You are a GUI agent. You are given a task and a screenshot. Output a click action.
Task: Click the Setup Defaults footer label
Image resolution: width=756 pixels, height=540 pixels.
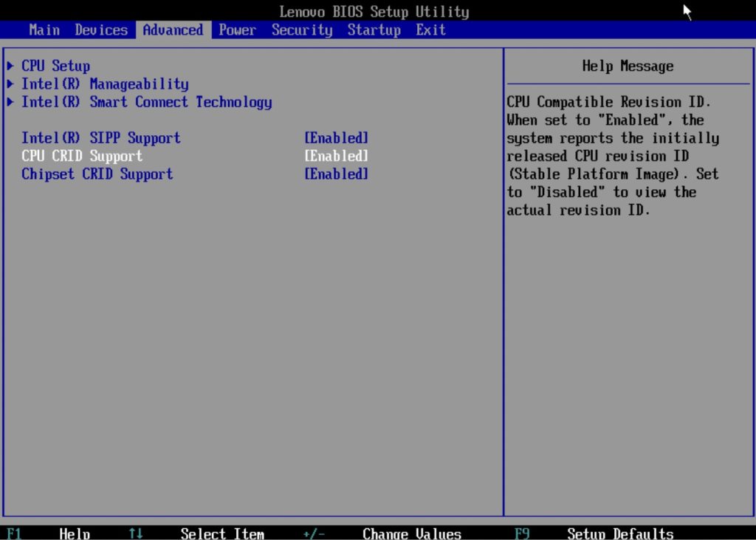click(x=620, y=534)
